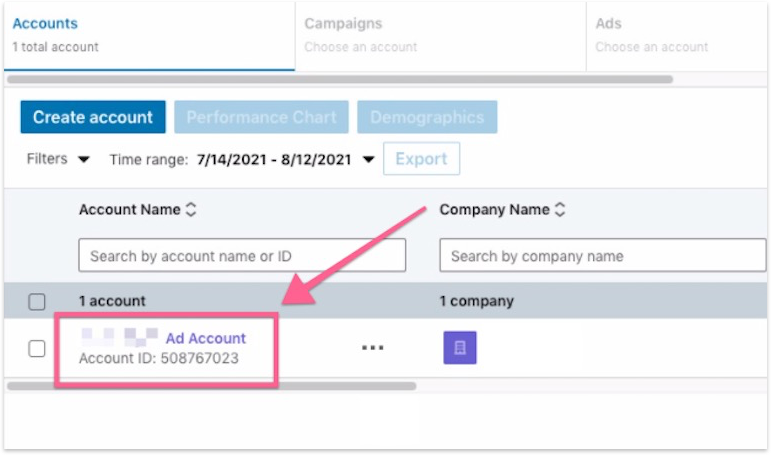Open the Time range date dropdown
This screenshot has height=455, width=771.
pyautogui.click(x=285, y=159)
